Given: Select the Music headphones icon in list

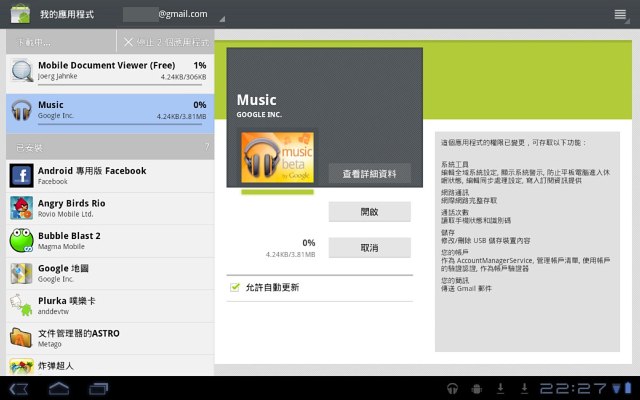Looking at the screenshot, I should 21,110.
